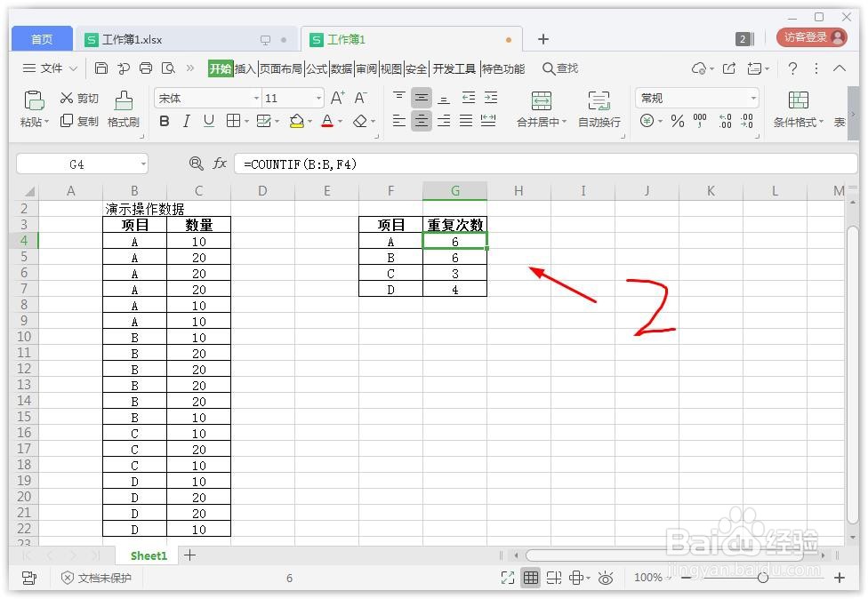Screen dimensions: 868x599
Task: Click the Format Painter (格式刷) icon
Action: pyautogui.click(x=124, y=100)
